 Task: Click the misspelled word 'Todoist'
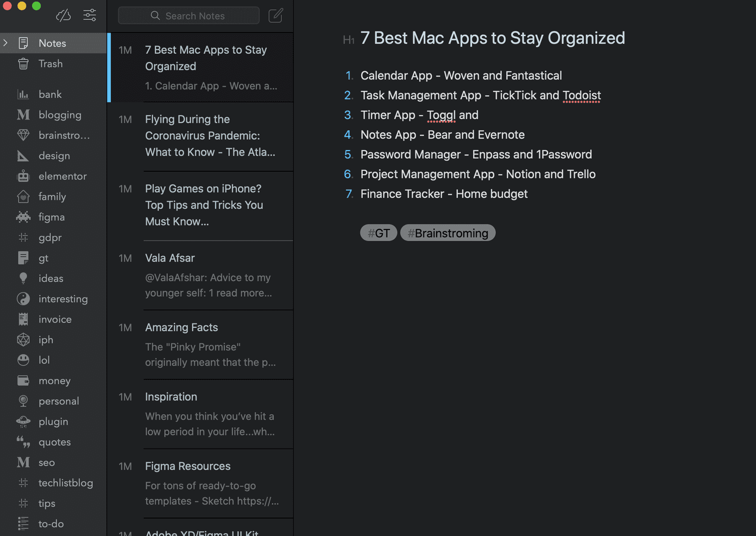click(582, 96)
